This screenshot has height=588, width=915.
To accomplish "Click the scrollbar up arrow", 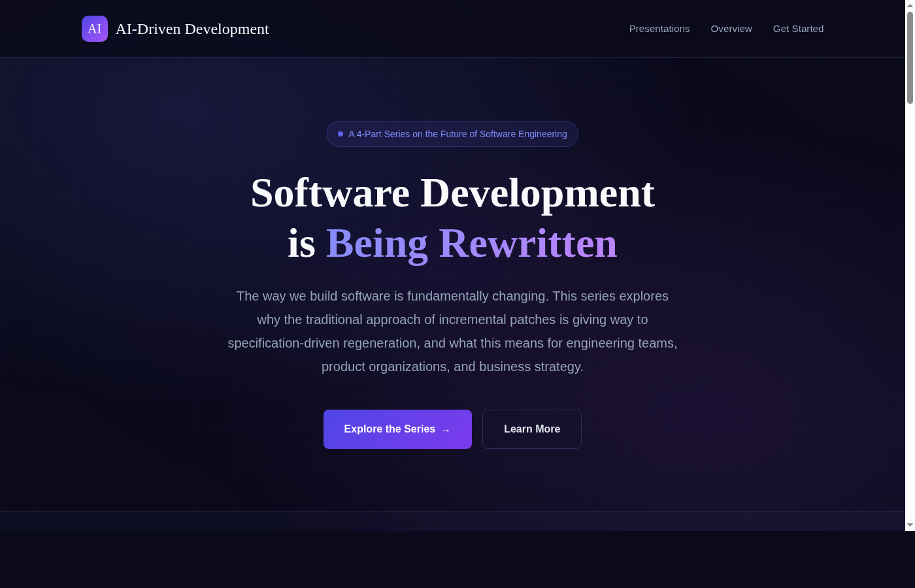I will [x=910, y=5].
